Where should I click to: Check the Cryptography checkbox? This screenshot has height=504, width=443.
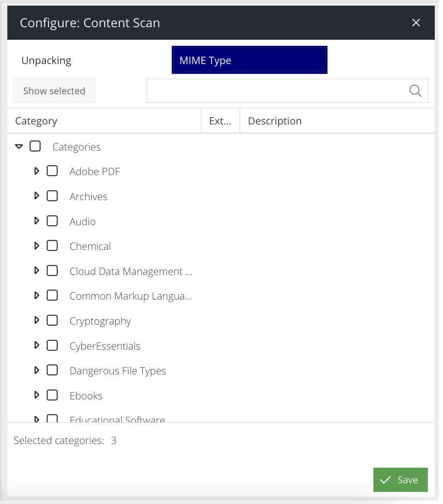pyautogui.click(x=52, y=320)
